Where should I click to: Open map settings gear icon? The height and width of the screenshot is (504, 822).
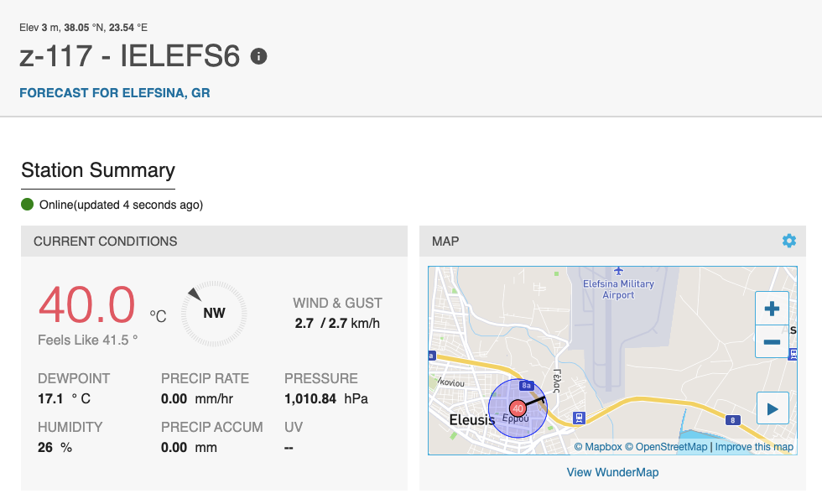pos(789,241)
